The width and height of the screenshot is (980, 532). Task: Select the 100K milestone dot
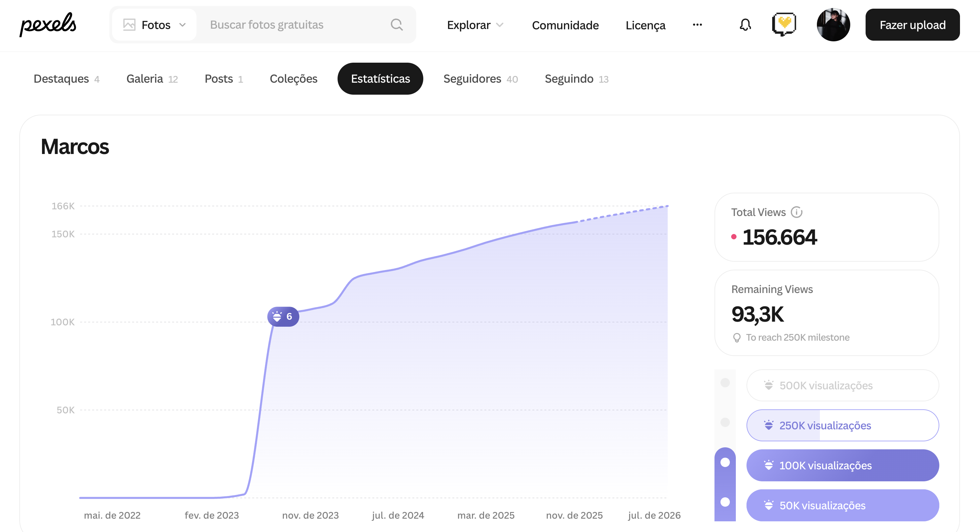[x=725, y=462]
